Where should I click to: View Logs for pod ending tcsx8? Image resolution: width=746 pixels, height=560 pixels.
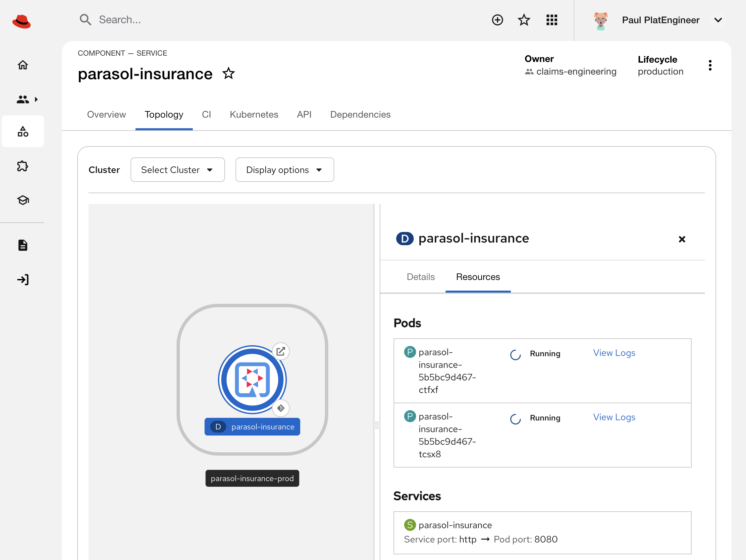click(614, 417)
